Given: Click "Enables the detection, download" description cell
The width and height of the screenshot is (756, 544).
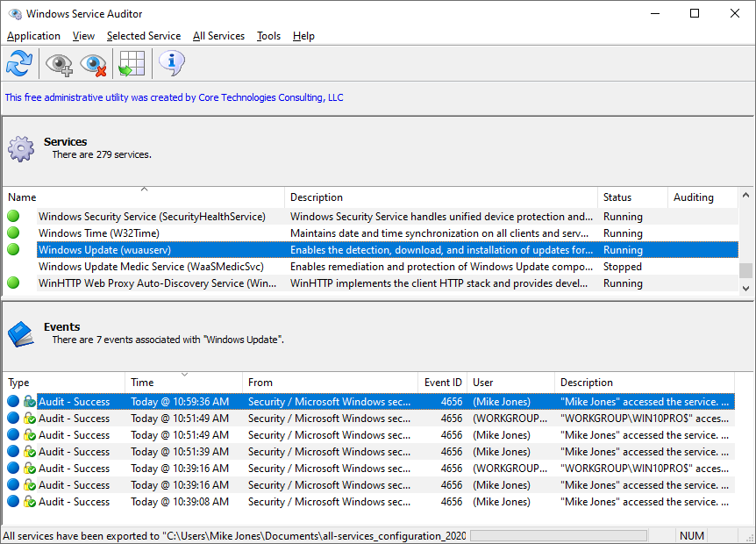Looking at the screenshot, I should pyautogui.click(x=441, y=250).
